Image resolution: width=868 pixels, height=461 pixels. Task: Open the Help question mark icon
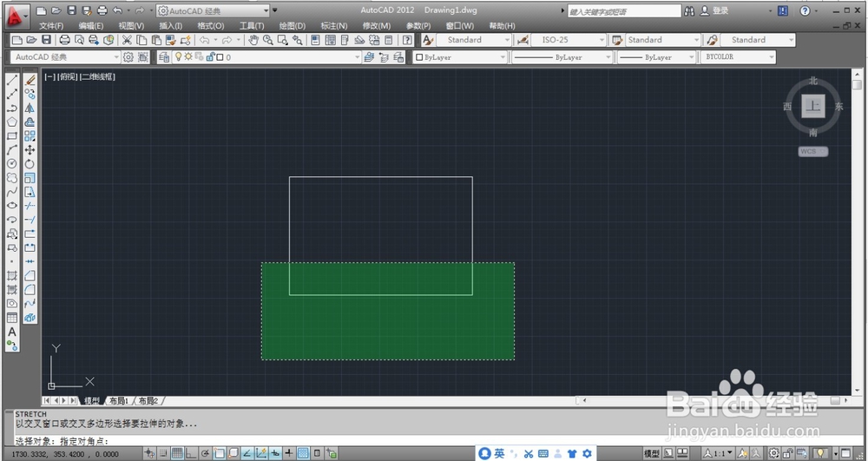[407, 40]
